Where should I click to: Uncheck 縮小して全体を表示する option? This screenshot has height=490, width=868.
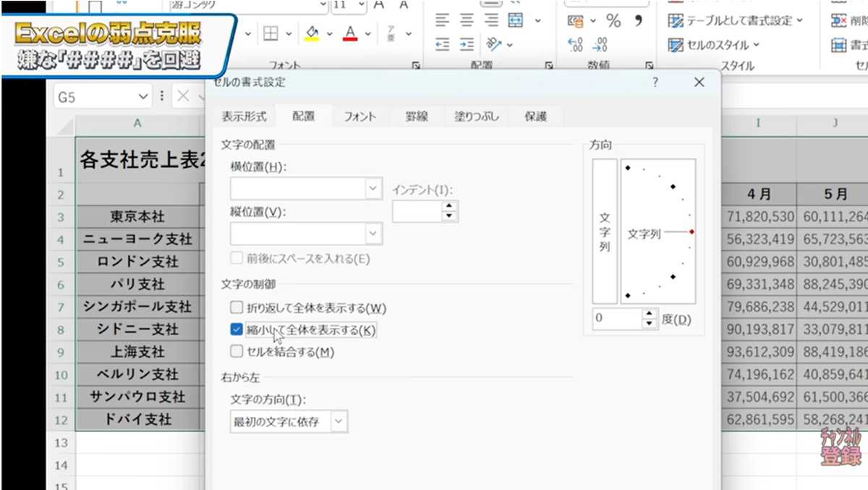point(237,329)
